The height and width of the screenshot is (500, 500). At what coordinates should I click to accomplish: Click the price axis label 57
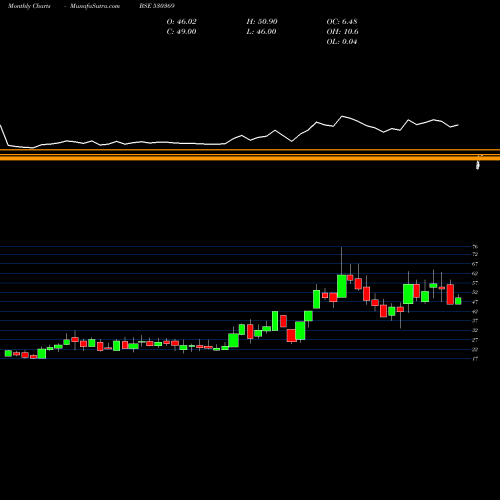[475, 283]
